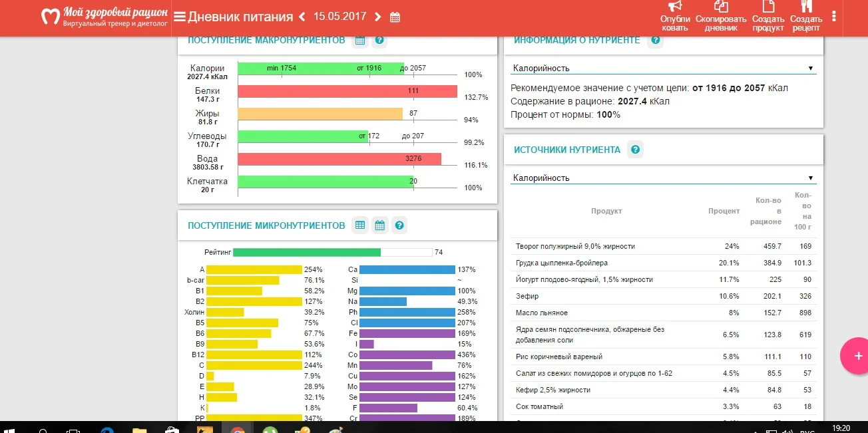Open help icon in Информация о нутриенте
The height and width of the screenshot is (433, 868).
point(654,40)
